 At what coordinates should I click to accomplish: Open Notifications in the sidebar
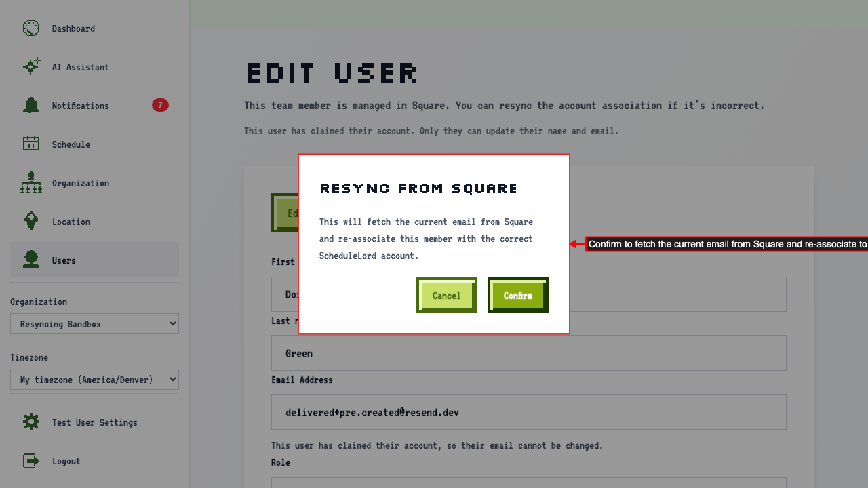94,106
